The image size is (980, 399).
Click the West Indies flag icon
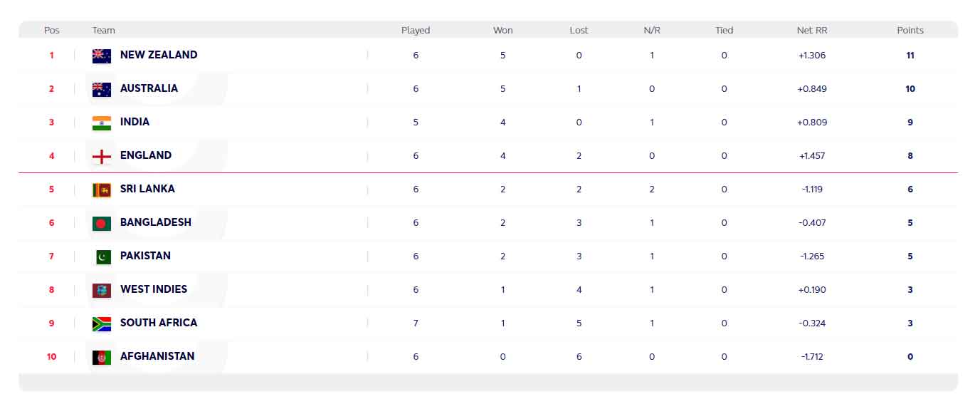tap(102, 290)
